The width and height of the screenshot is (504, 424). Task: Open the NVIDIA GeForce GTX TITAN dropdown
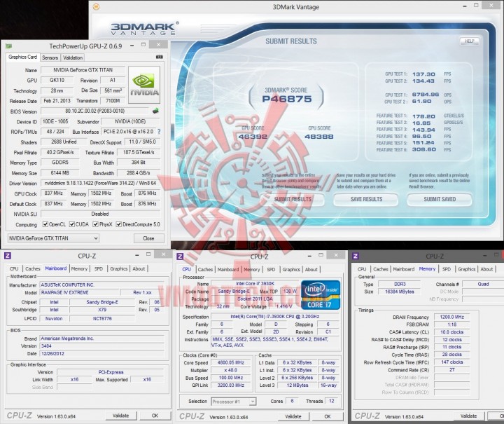click(x=53, y=238)
